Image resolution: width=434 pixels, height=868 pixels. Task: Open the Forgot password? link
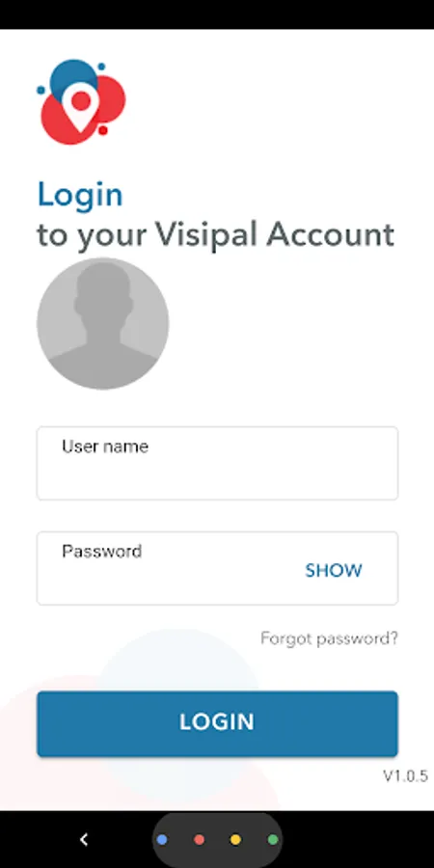(330, 638)
